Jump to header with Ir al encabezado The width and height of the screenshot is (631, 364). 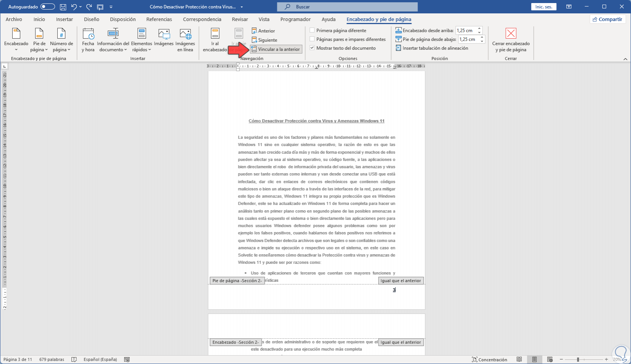[x=215, y=40]
